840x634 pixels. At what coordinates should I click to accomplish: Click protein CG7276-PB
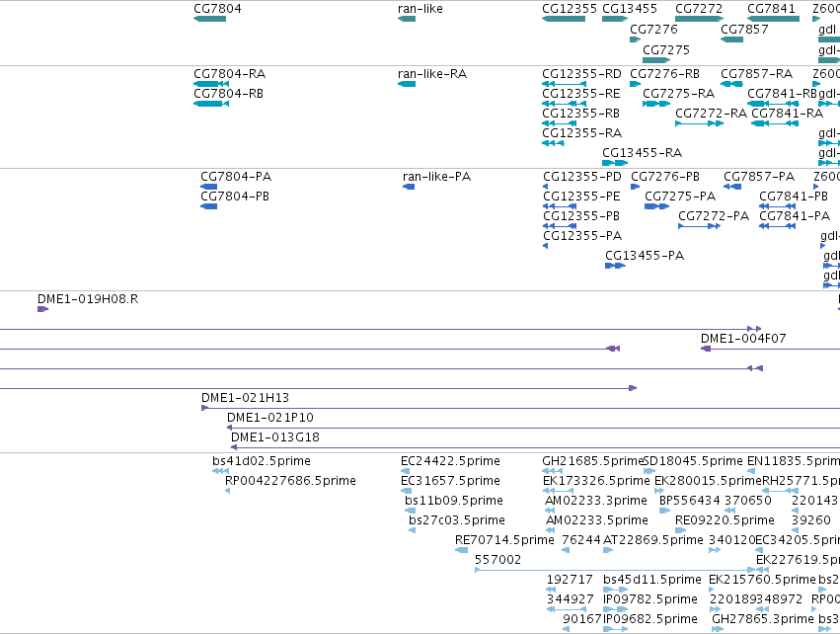coord(636,187)
